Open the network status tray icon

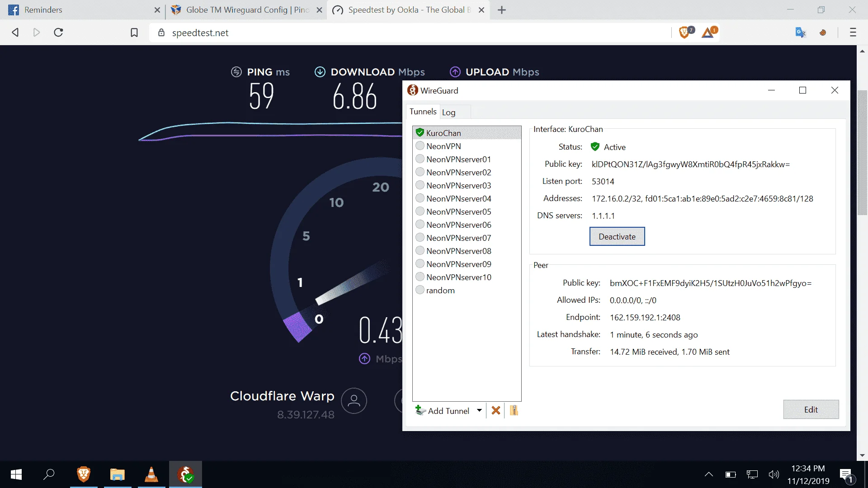(x=752, y=474)
